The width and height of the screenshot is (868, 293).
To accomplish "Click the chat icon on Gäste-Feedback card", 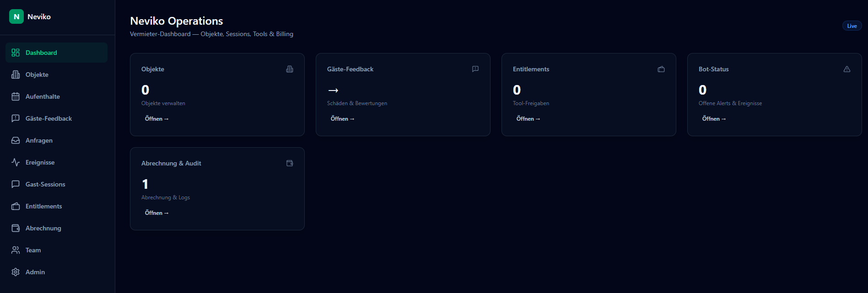I will (475, 69).
